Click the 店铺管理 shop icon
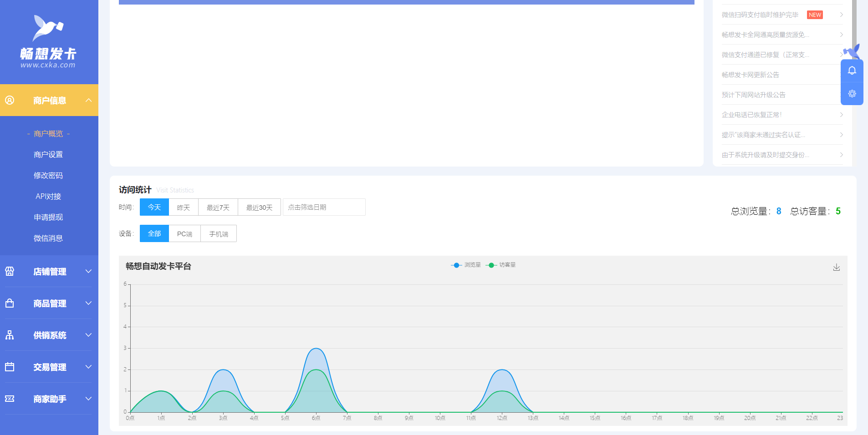The height and width of the screenshot is (435, 868). click(x=10, y=272)
